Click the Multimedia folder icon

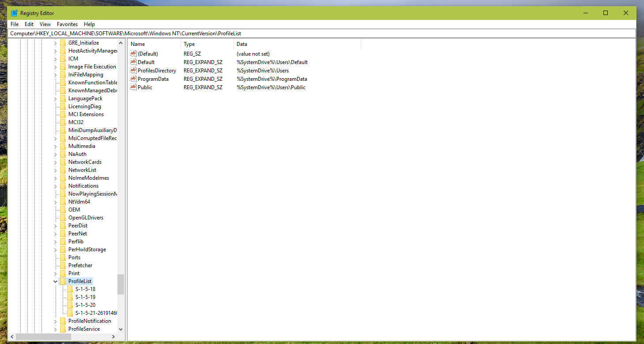tap(63, 146)
